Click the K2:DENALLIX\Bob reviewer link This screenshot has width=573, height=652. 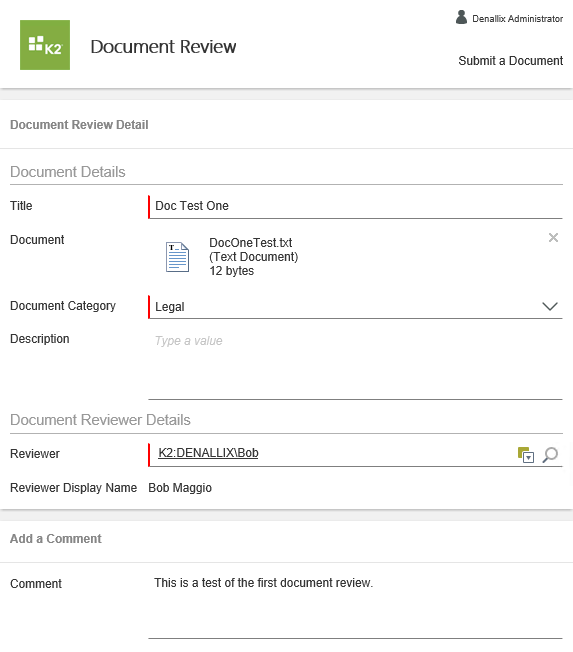208,453
